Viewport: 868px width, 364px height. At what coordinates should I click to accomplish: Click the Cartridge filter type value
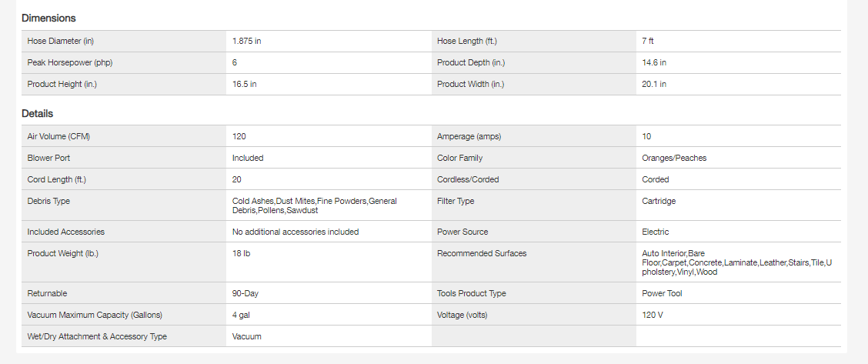(x=659, y=201)
